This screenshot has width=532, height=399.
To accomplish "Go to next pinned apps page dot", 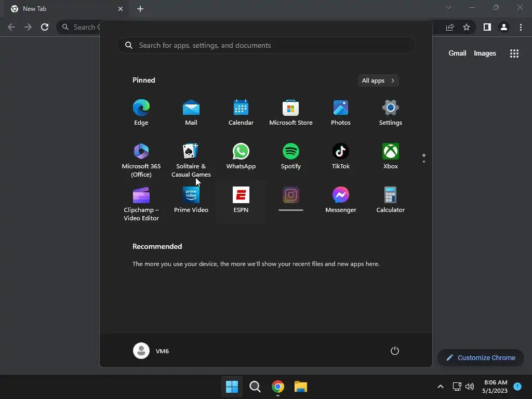I will pos(424,162).
